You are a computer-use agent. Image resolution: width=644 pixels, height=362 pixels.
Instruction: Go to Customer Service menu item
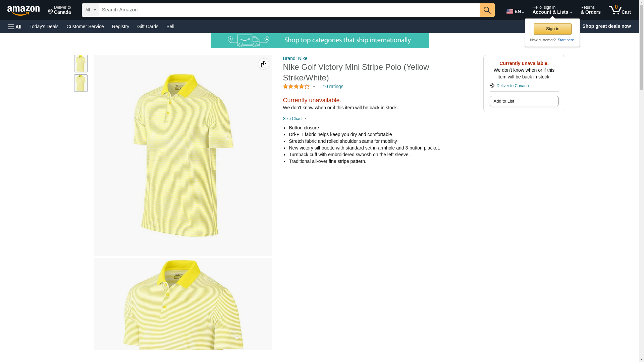click(x=85, y=26)
